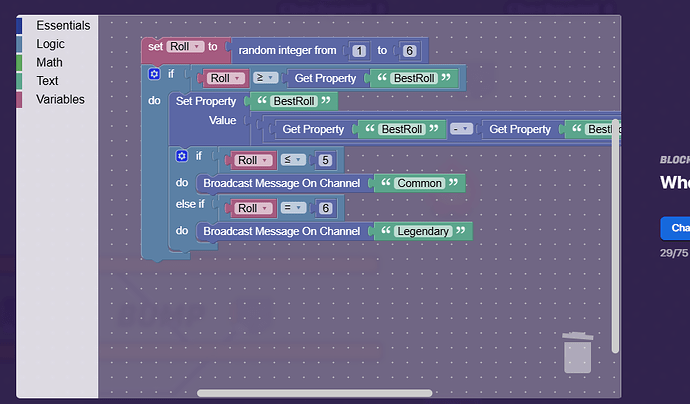Image resolution: width=690 pixels, height=404 pixels.
Task: Open the Essentials category
Action: (x=62, y=25)
